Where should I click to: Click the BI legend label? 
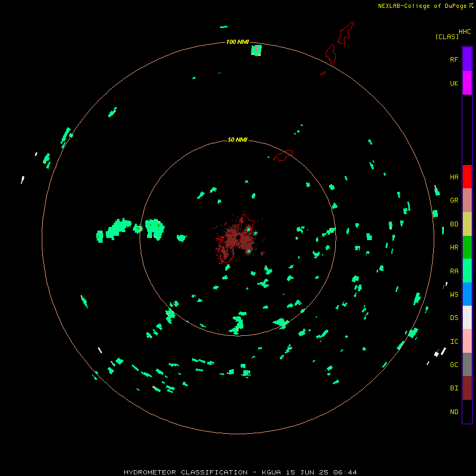tap(454, 388)
